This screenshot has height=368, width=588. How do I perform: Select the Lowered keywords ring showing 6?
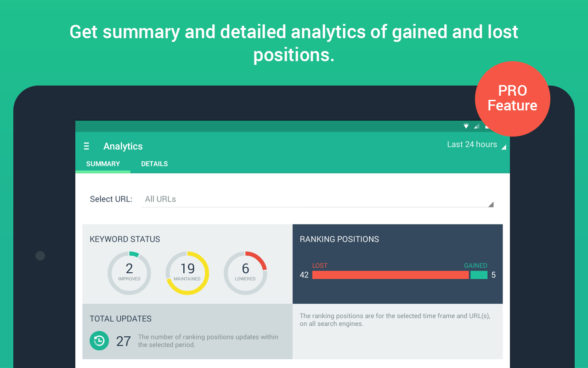click(245, 273)
